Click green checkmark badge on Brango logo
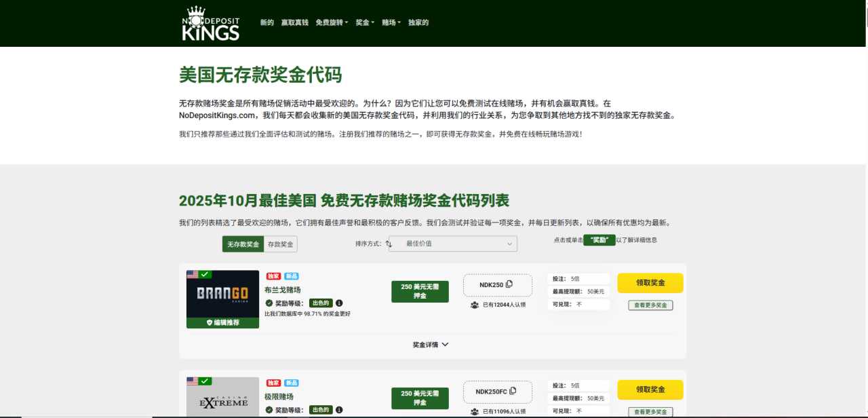The image size is (868, 418). pyautogui.click(x=205, y=274)
